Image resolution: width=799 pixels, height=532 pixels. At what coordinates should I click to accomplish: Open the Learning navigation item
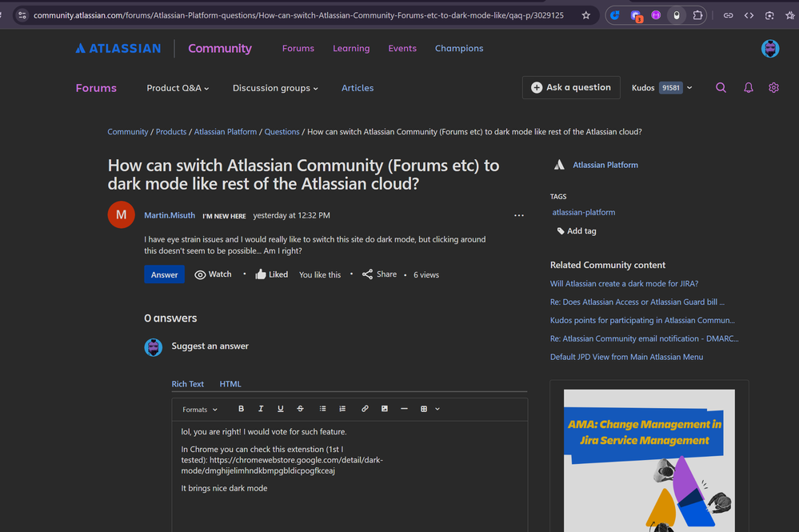pos(351,49)
